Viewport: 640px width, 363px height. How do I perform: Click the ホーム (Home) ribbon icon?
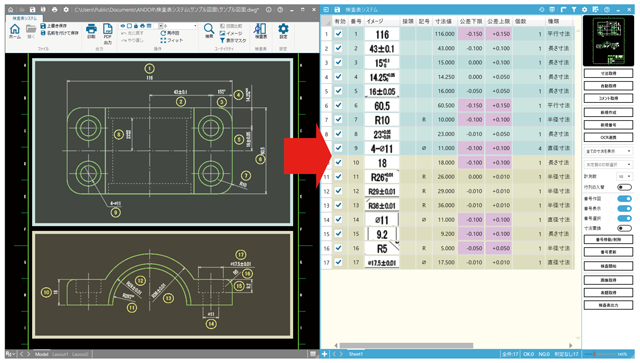point(15,29)
